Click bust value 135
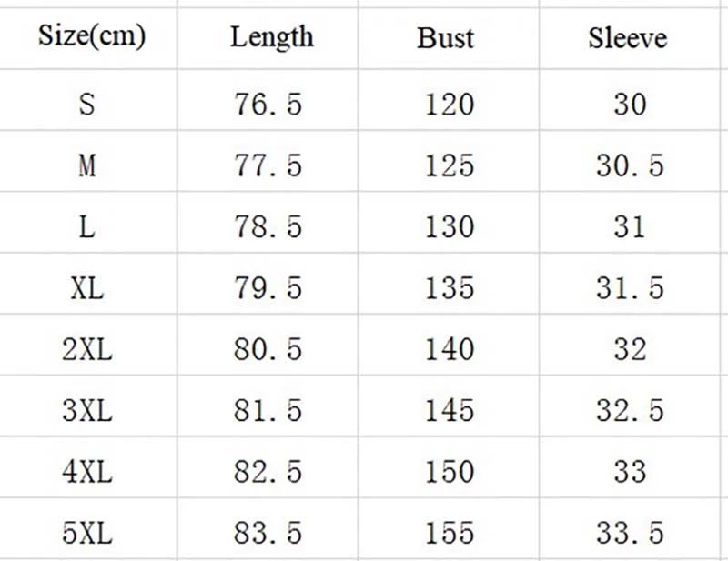728x561 pixels. (450, 288)
